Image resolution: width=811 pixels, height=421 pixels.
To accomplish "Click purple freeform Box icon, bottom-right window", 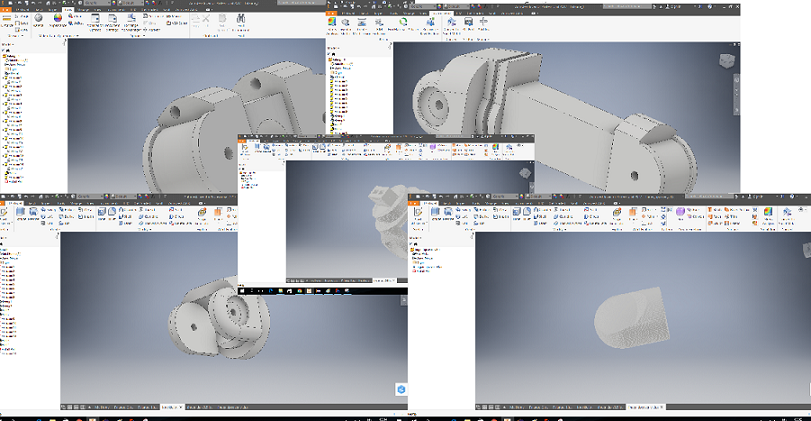I will (681, 213).
